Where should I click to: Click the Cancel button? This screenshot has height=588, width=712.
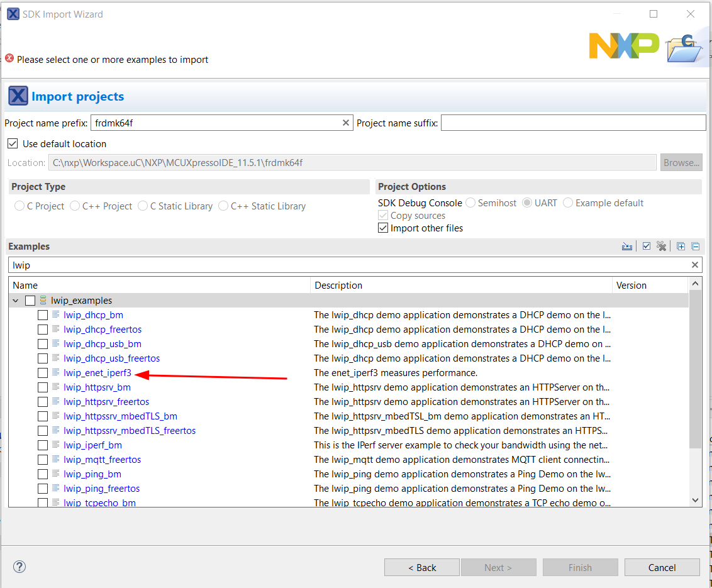(x=662, y=567)
